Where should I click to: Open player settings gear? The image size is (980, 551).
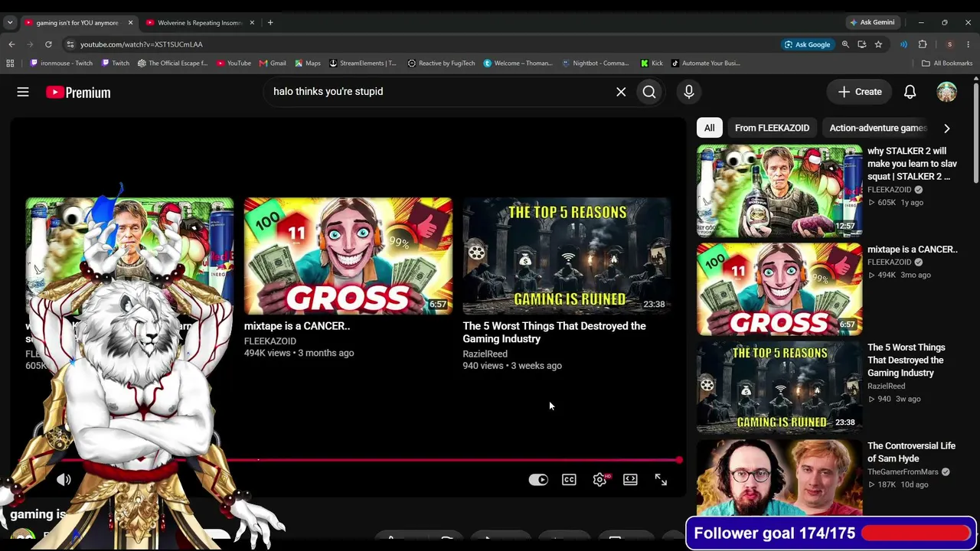pyautogui.click(x=599, y=480)
